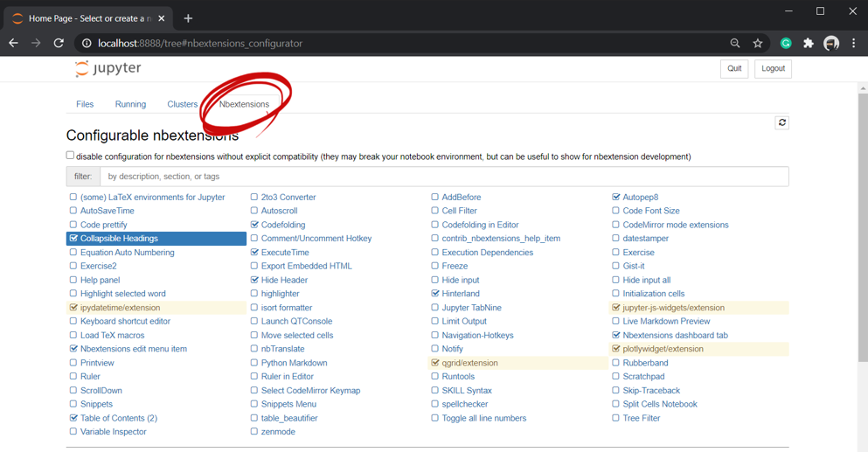Select the Comment/Uncomment Hotkey entry
The width and height of the screenshot is (868, 452).
tap(316, 238)
